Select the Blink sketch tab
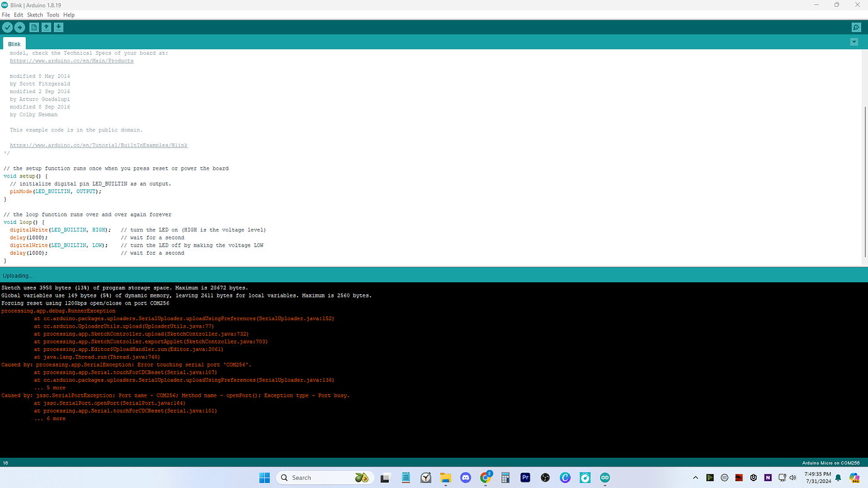Image resolution: width=868 pixels, height=488 pixels. (x=14, y=44)
